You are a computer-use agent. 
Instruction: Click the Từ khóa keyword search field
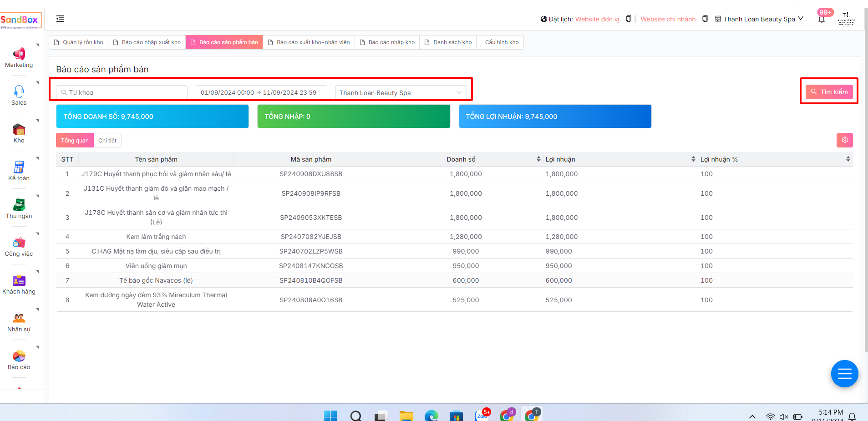coord(122,93)
